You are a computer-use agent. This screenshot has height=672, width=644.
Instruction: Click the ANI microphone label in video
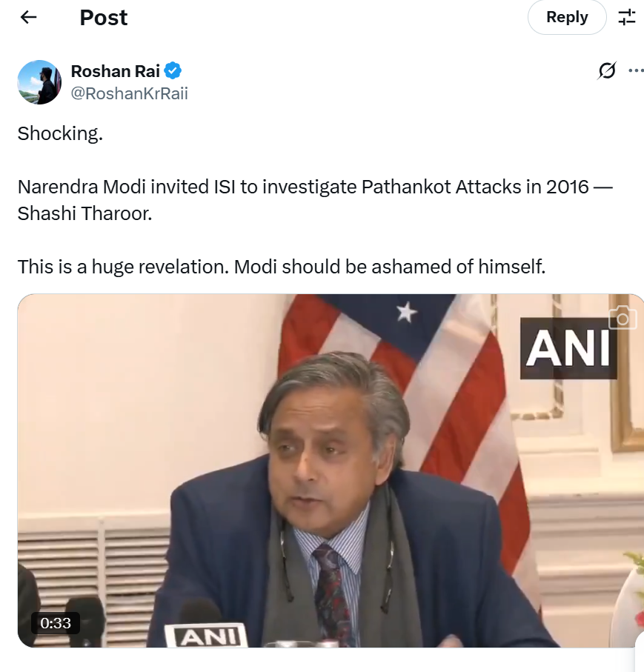(x=205, y=636)
